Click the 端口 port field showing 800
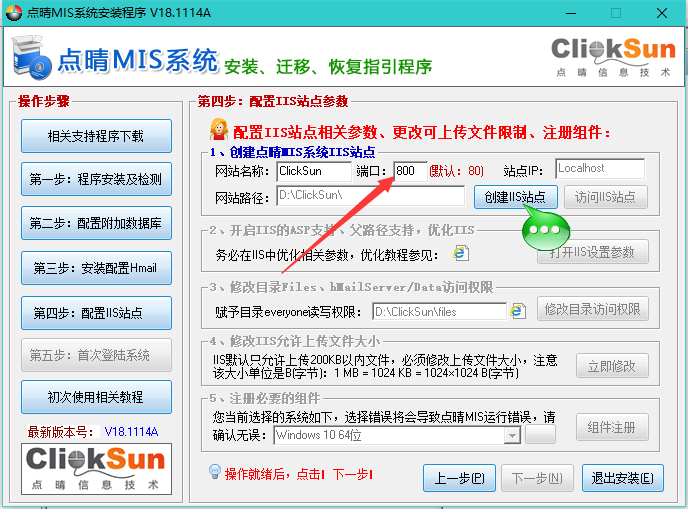The height and width of the screenshot is (509, 688). pyautogui.click(x=411, y=171)
